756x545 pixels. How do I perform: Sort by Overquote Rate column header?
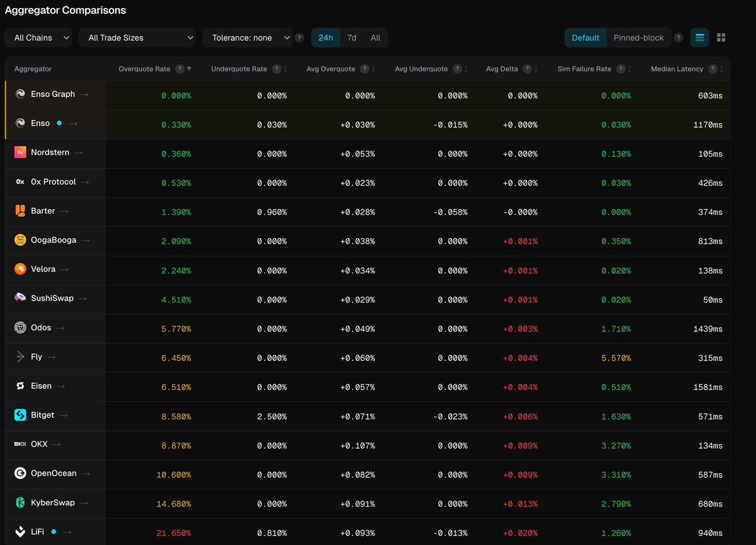click(x=144, y=69)
